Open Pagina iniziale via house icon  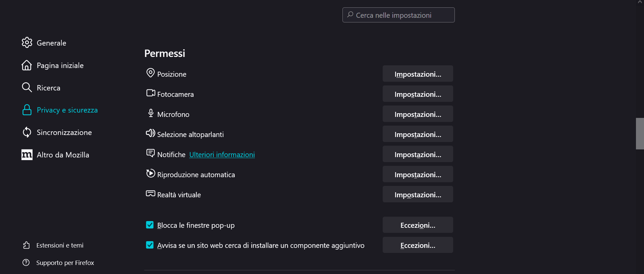point(27,65)
